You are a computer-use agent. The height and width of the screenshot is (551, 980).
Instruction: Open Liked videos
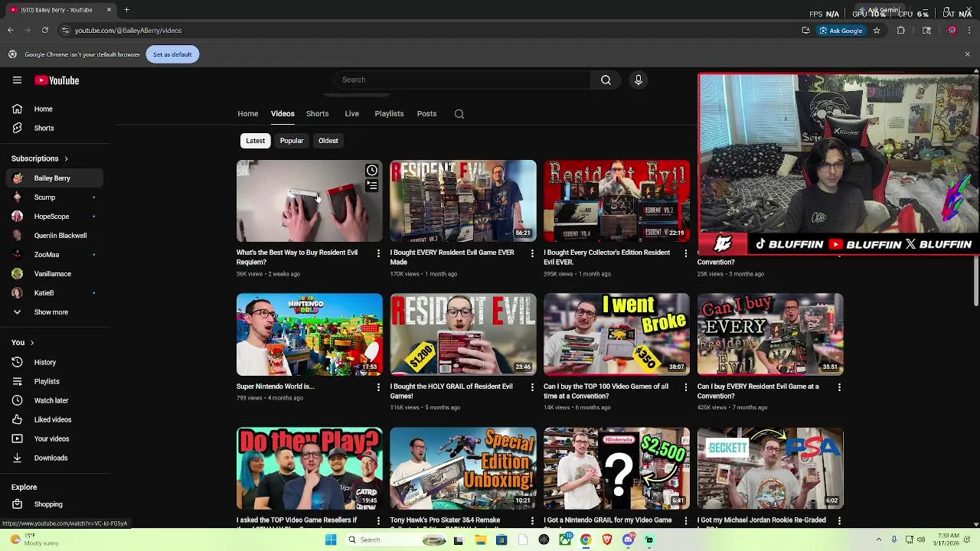[x=54, y=419]
